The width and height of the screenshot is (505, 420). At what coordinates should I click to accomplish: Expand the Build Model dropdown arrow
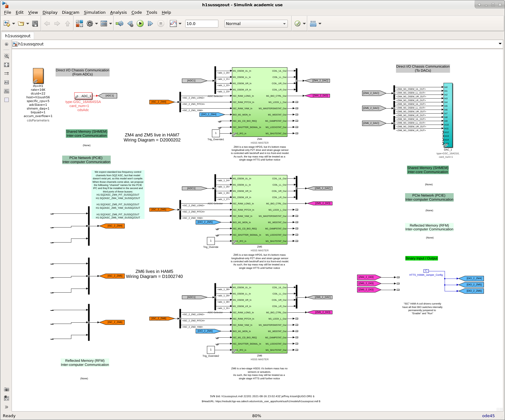click(x=320, y=23)
